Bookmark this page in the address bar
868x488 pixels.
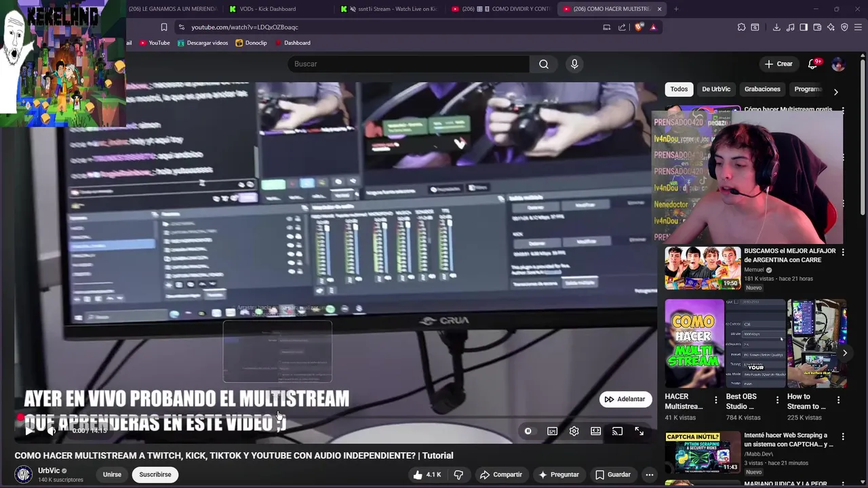(163, 27)
